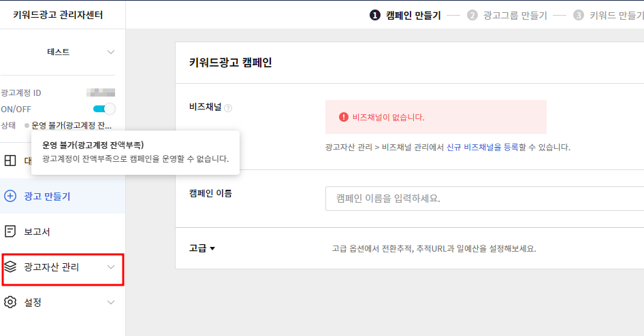Click the 신규 비즈채널을 등록 link
The width and height of the screenshot is (644, 336).
(482, 148)
